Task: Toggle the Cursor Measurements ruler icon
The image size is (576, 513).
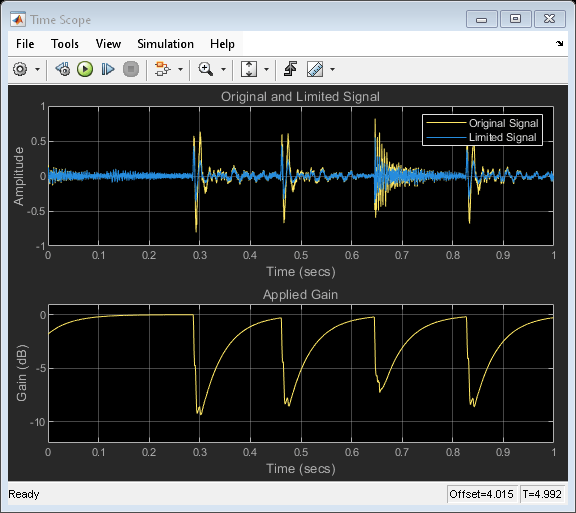Action: click(x=315, y=69)
